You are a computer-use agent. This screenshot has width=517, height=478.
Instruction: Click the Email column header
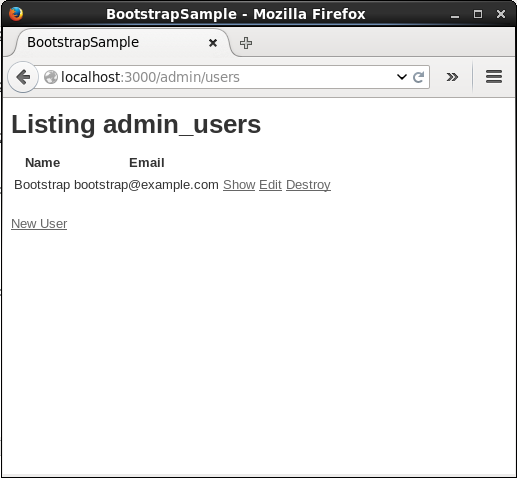(x=147, y=163)
